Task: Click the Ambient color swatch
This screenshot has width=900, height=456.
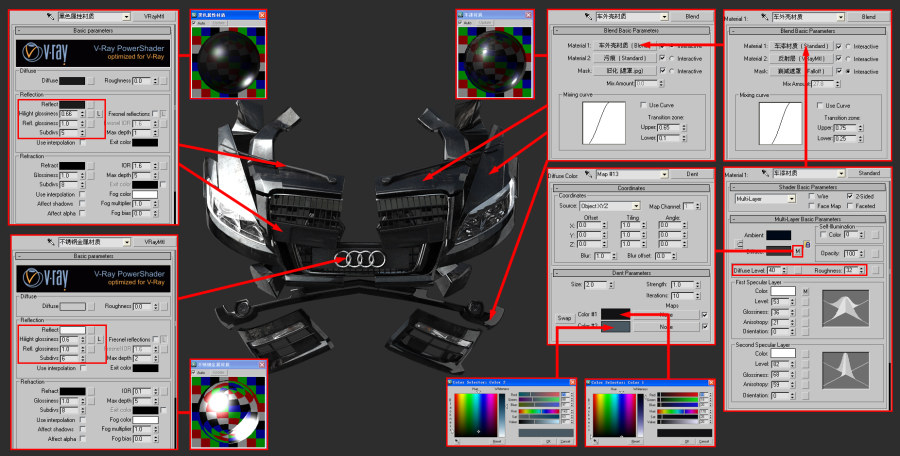Action: click(x=778, y=235)
